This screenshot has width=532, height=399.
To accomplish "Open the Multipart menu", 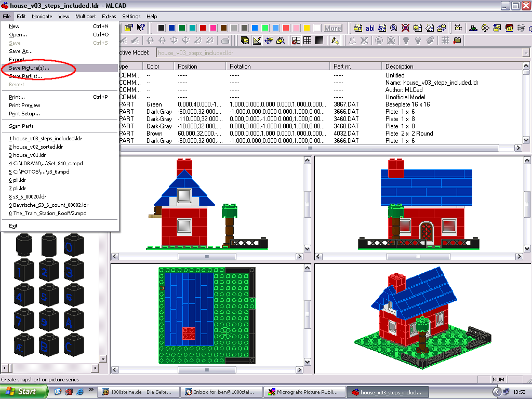I will click(86, 16).
